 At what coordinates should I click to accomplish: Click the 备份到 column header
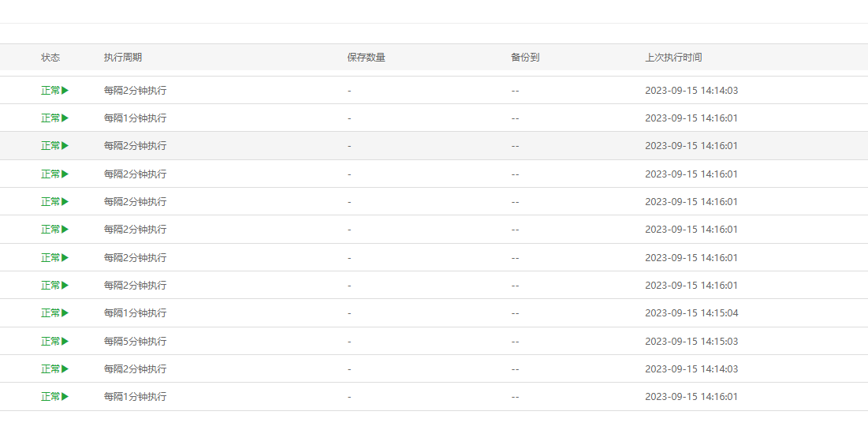(x=525, y=58)
